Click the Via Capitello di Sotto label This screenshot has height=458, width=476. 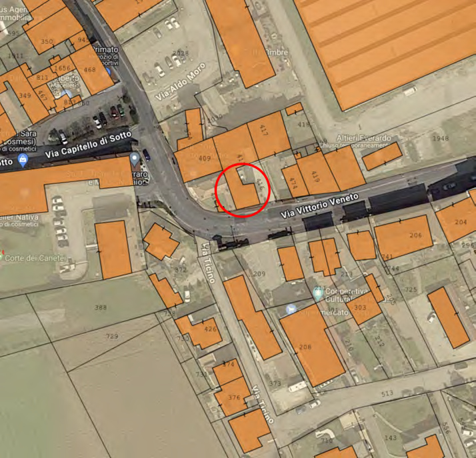pos(89,145)
